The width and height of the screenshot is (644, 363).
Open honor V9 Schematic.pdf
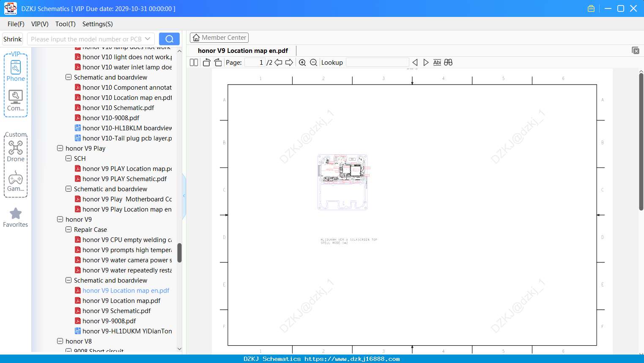pos(117,311)
